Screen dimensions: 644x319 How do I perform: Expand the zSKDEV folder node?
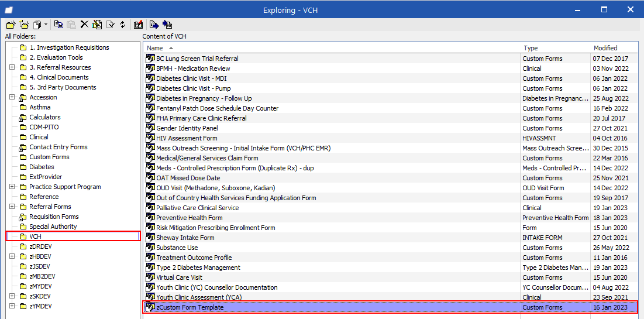(x=12, y=296)
